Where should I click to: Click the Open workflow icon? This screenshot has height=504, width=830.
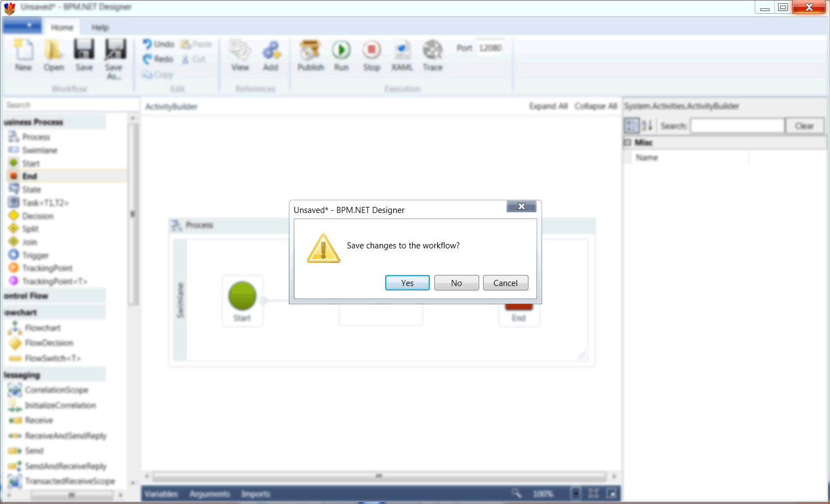click(54, 51)
